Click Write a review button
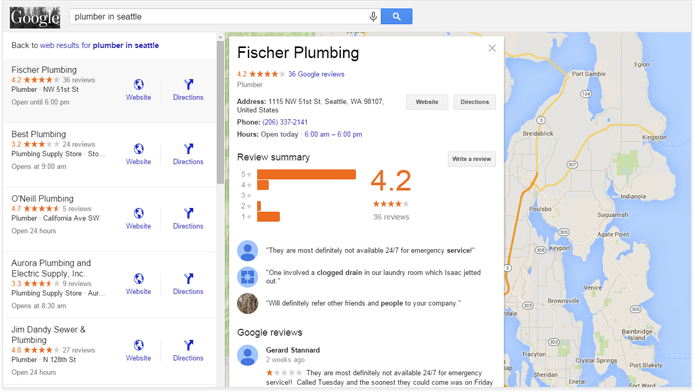The height and width of the screenshot is (392, 694). [x=471, y=159]
